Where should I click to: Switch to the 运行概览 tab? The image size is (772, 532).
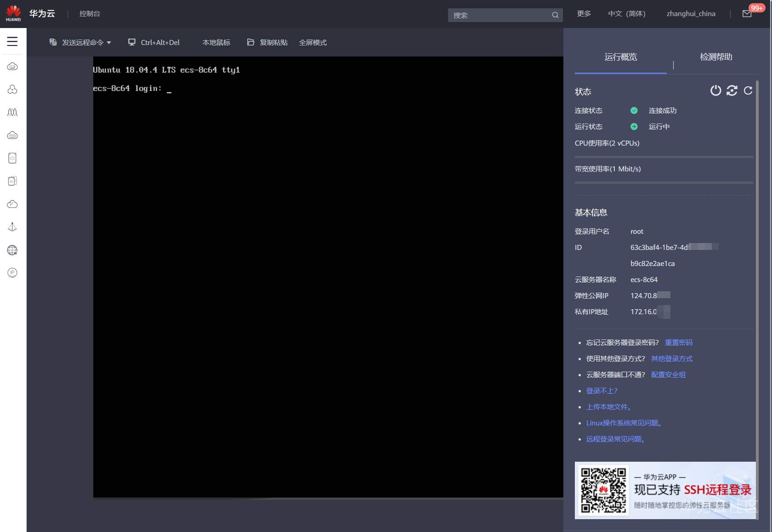tap(621, 57)
